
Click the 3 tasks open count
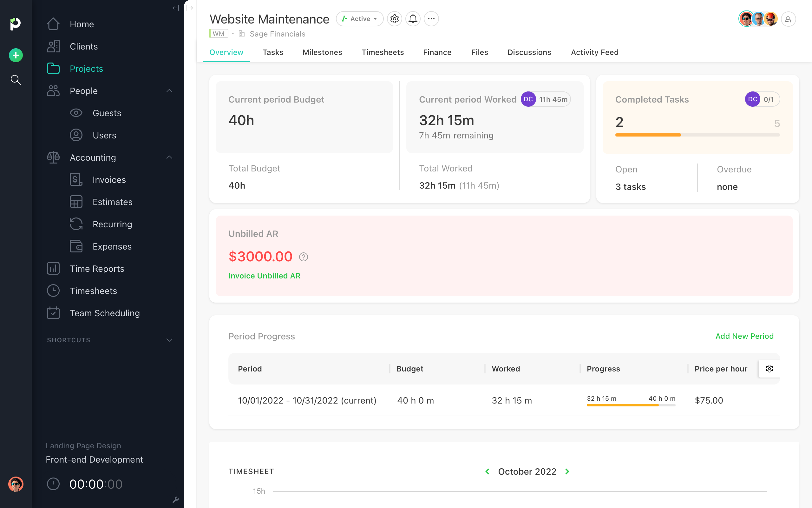[x=631, y=187]
